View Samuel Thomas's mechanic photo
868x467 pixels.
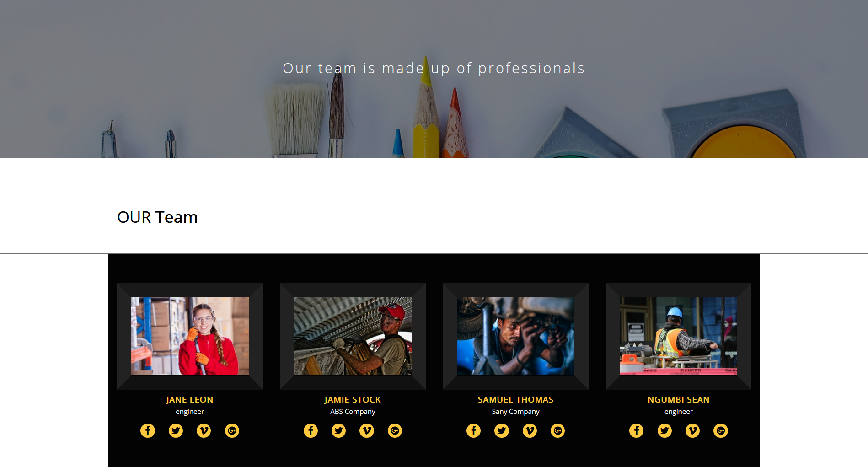(515, 336)
